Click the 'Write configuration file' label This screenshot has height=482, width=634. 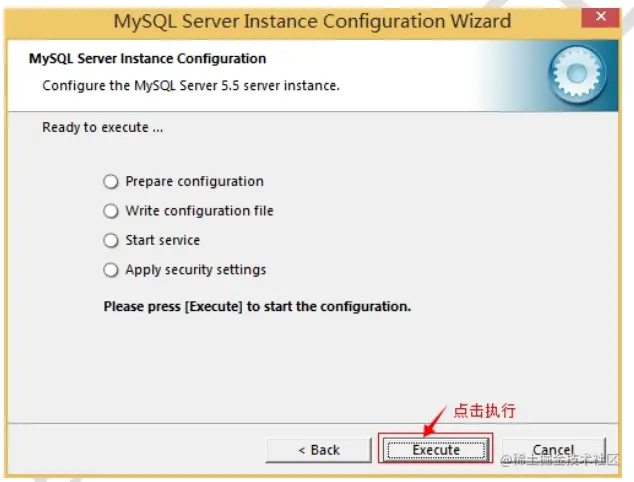point(199,211)
